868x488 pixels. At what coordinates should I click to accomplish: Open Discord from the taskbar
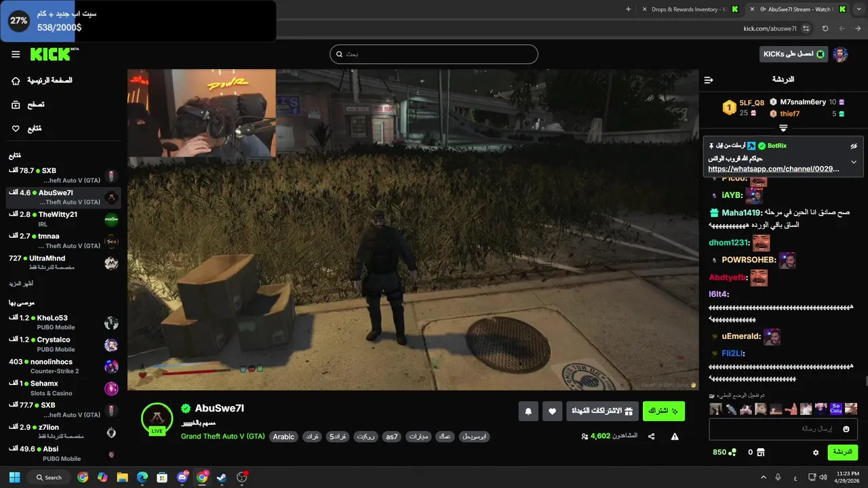(182, 477)
